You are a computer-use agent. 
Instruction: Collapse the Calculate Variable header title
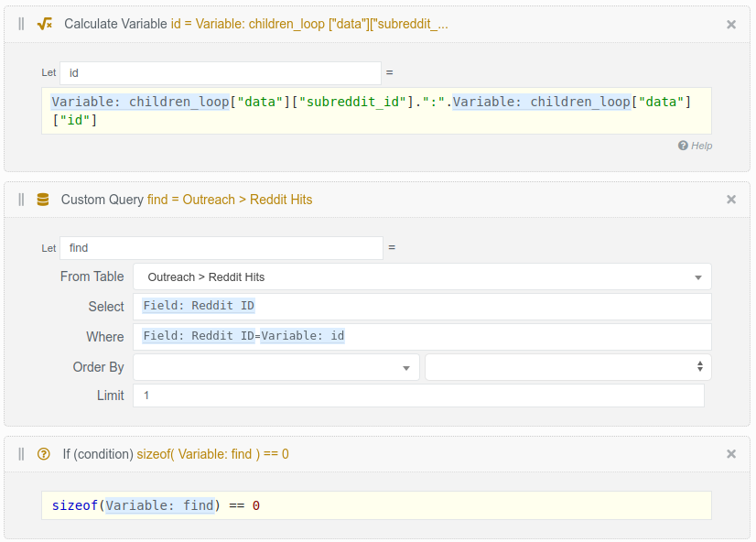tap(256, 24)
